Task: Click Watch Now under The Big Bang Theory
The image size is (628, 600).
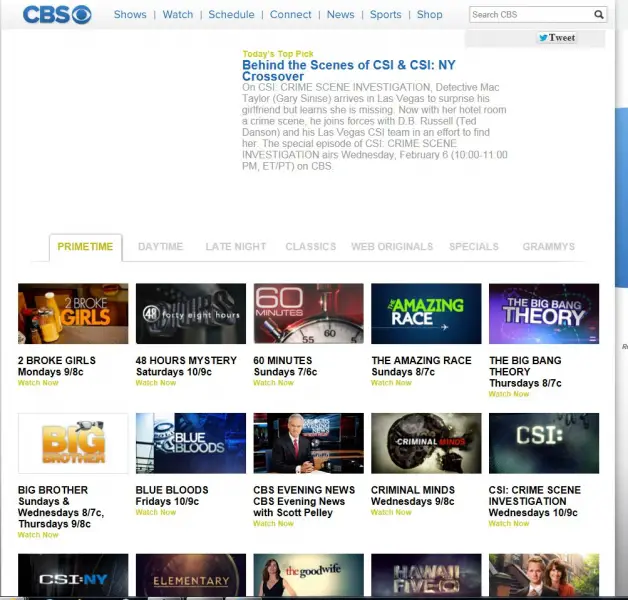Action: point(509,394)
